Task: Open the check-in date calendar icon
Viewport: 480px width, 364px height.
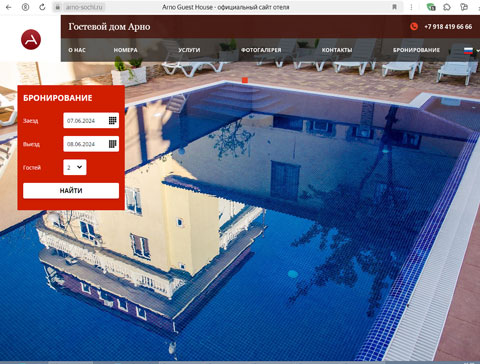Action: pyautogui.click(x=113, y=120)
